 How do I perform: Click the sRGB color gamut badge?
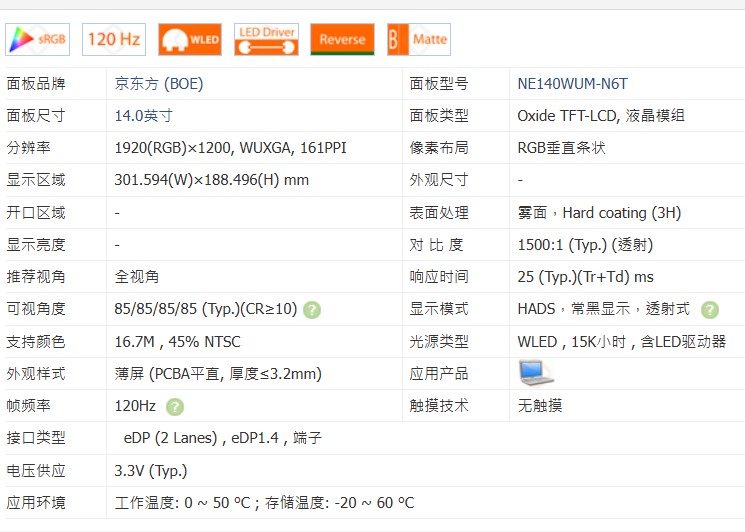tap(38, 39)
